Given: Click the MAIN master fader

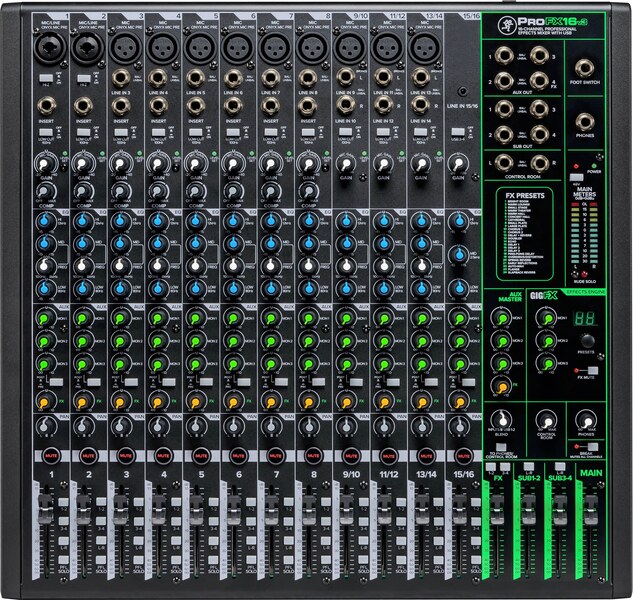Looking at the screenshot, I should (591, 510).
